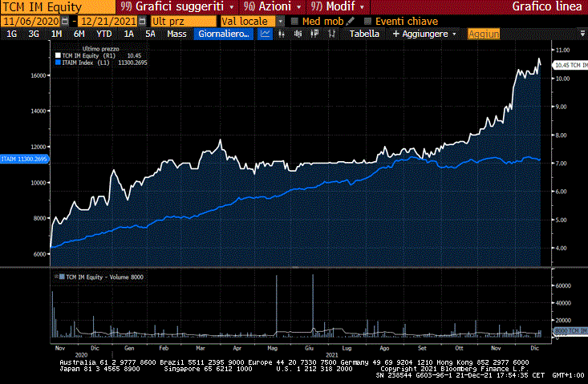This screenshot has width=588, height=384.
Task: Click the Ult prz field
Action: pyautogui.click(x=184, y=22)
